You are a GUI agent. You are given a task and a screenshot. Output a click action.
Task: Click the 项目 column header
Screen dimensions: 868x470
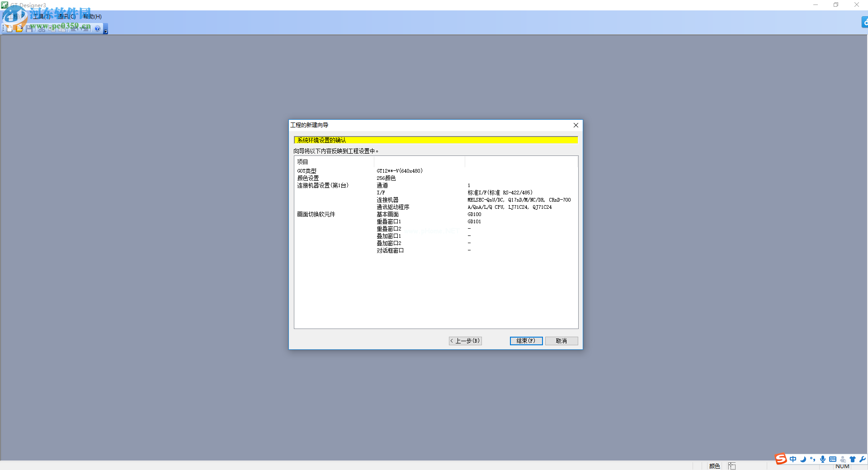[302, 162]
